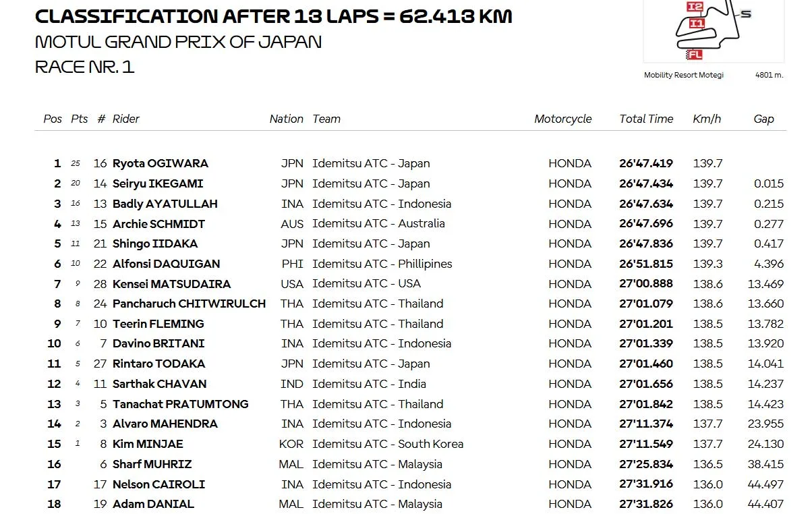Click the I2 intermediate marker on track map
This screenshot has height=514, width=812.
click(695, 7)
